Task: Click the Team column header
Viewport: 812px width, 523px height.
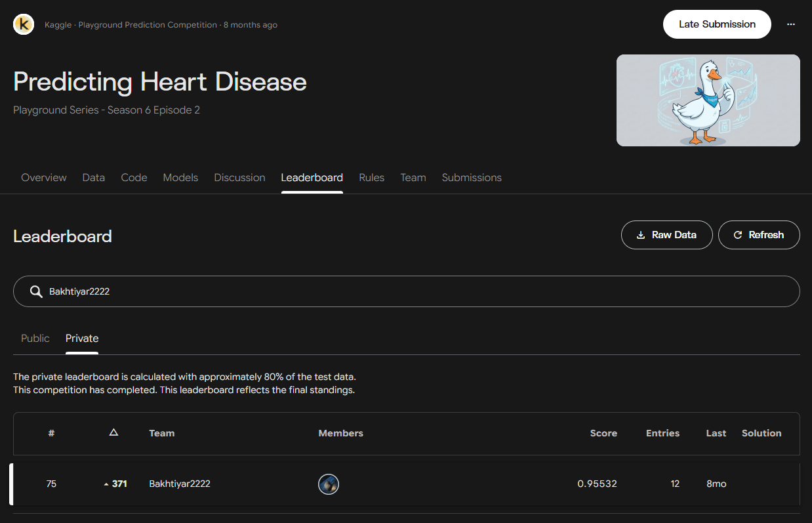Action: tap(162, 433)
